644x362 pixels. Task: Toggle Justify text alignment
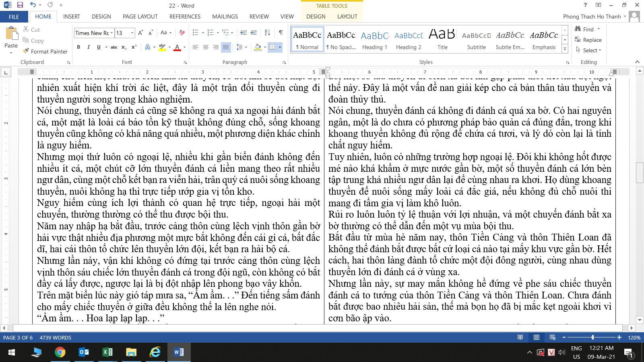point(226,47)
